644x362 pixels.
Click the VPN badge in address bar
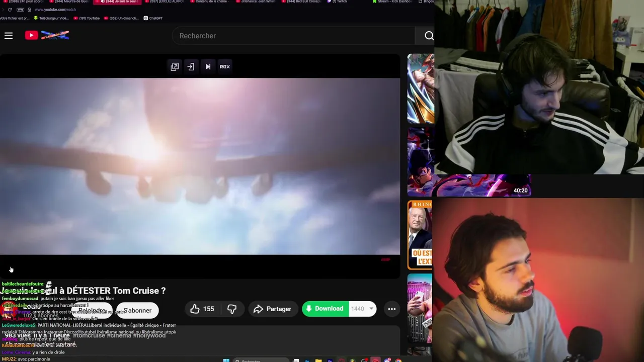point(20,10)
